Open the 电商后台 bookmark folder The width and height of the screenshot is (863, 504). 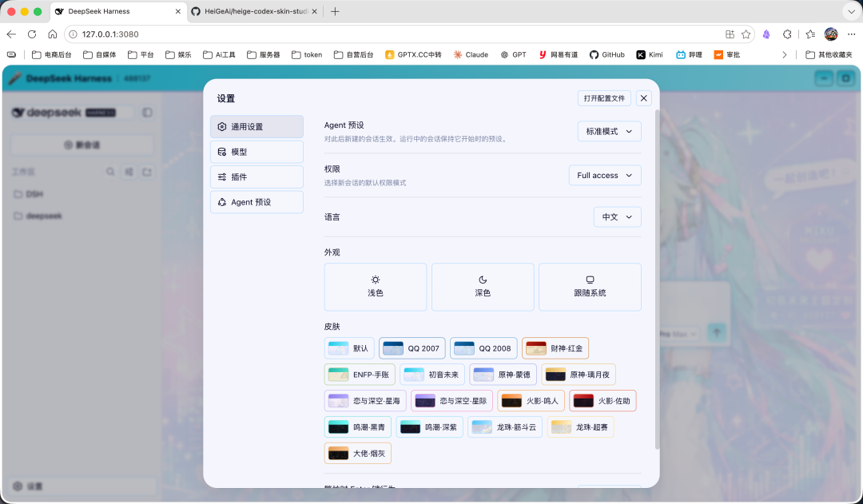tap(52, 54)
